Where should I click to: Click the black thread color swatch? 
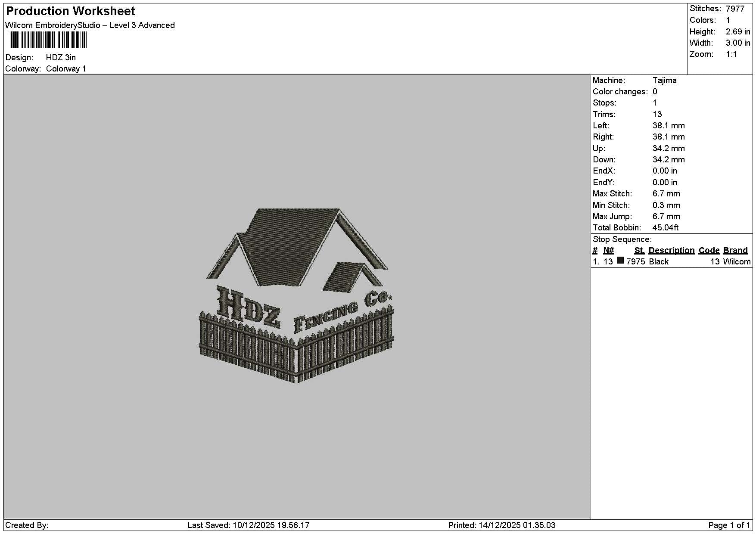coord(620,260)
